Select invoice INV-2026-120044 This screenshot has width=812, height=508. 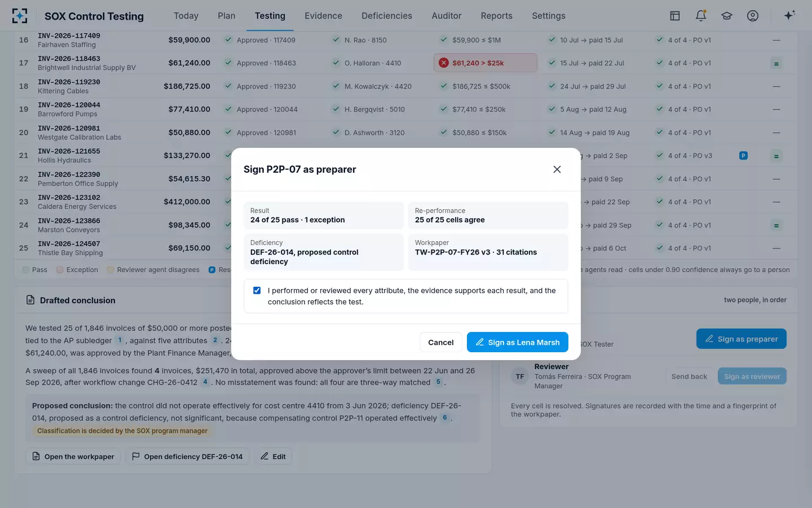click(69, 105)
